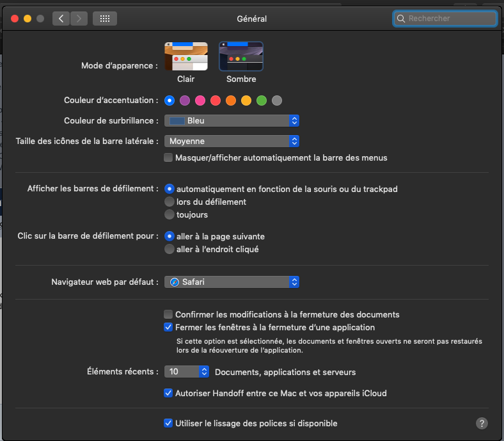Select aller à l'endroit cliqué
504x441 pixels.
169,249
